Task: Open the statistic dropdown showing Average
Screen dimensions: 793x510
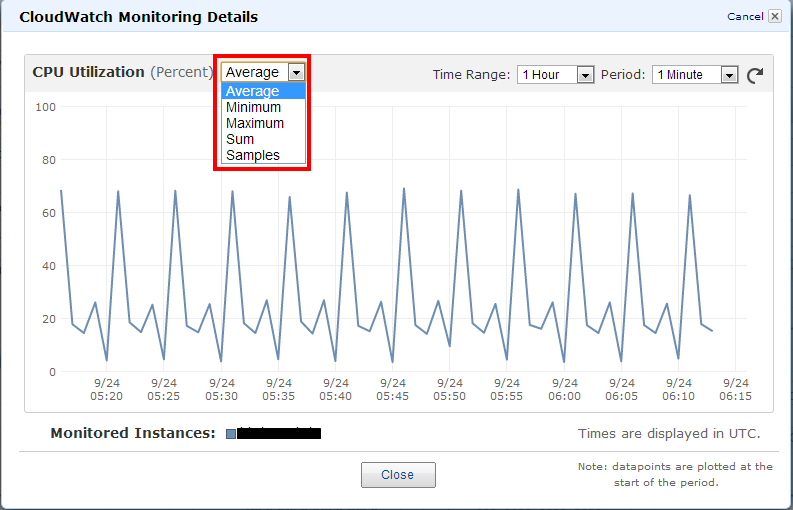Action: [263, 72]
